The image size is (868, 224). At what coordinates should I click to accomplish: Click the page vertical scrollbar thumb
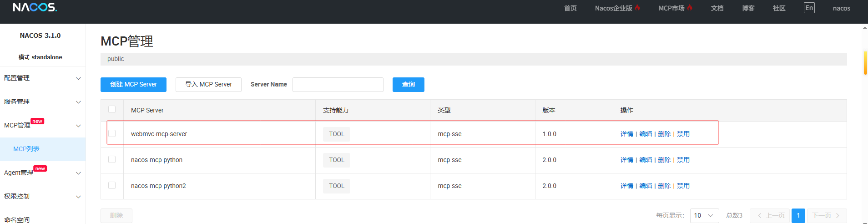pos(865,63)
